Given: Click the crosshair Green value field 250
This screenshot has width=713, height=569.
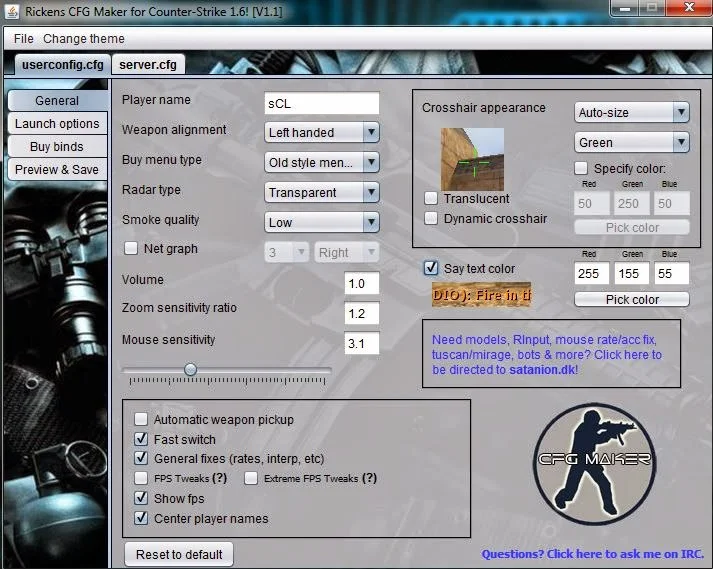Looking at the screenshot, I should (x=632, y=203).
